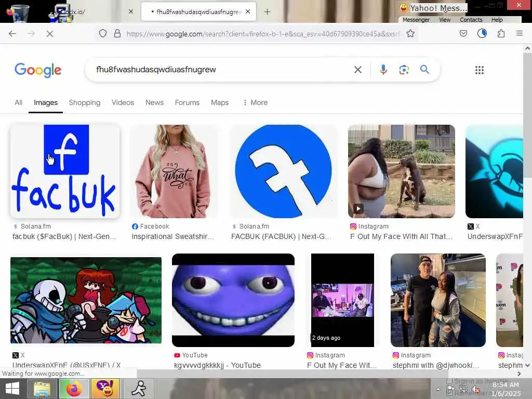Image resolution: width=532 pixels, height=399 pixels.
Task: Open a new browser tab
Action: [x=268, y=12]
